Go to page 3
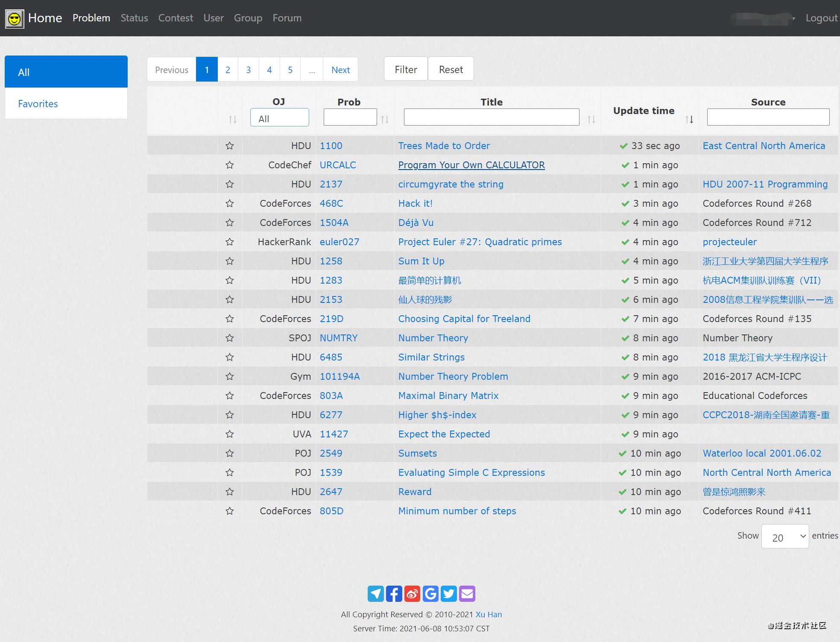840x642 pixels. coord(249,70)
